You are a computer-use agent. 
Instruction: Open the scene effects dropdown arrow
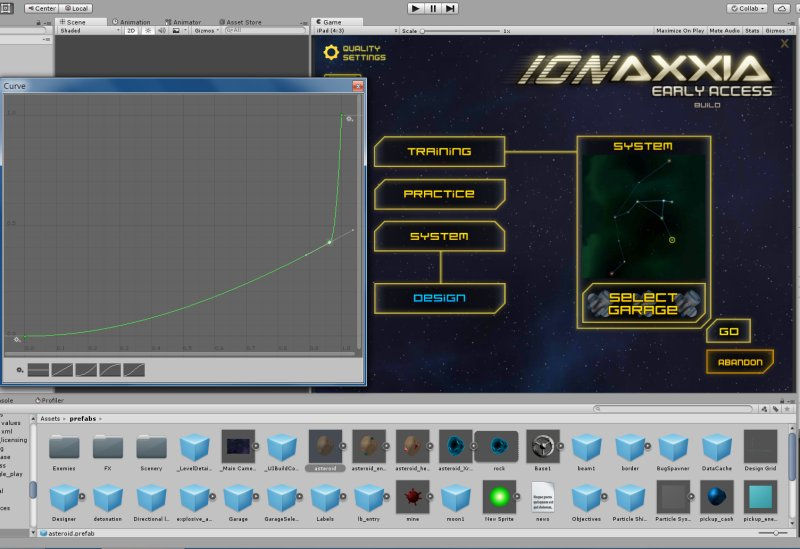tap(185, 31)
